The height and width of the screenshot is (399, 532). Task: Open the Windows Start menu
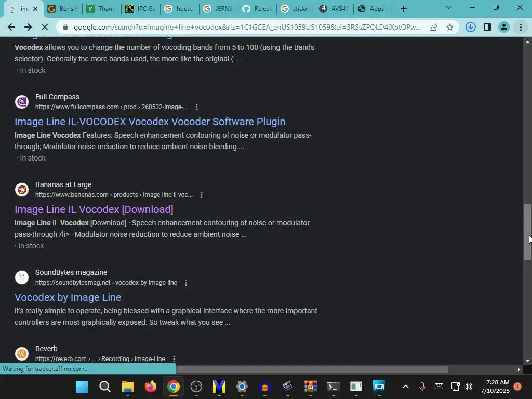(x=82, y=387)
